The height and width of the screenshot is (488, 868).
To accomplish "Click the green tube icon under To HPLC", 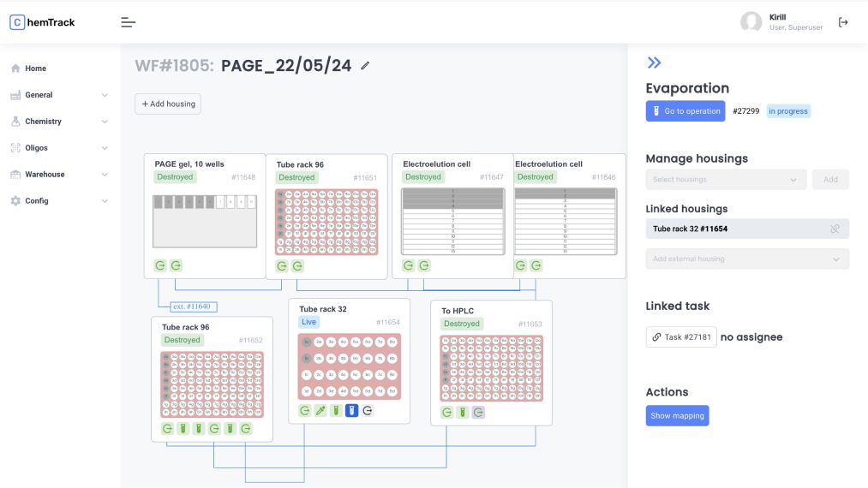I will pyautogui.click(x=463, y=412).
